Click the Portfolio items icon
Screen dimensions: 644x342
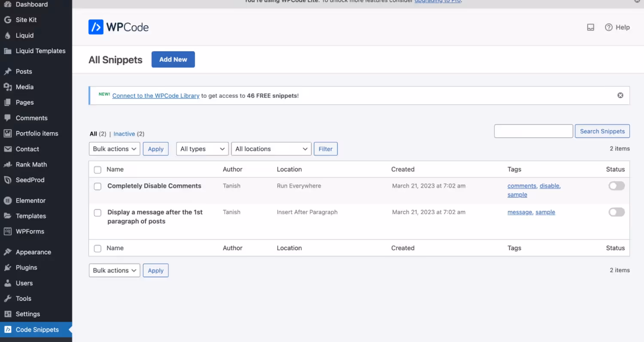[7, 133]
